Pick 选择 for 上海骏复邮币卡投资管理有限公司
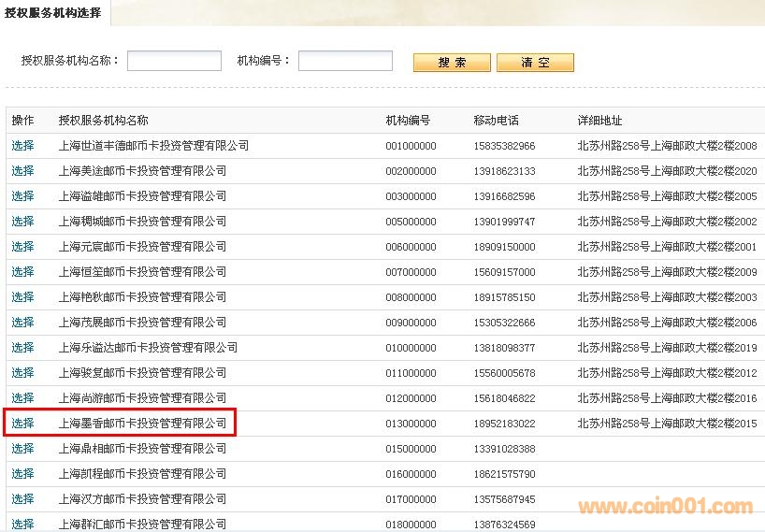Screen dimensions: 765x532 coord(22,373)
